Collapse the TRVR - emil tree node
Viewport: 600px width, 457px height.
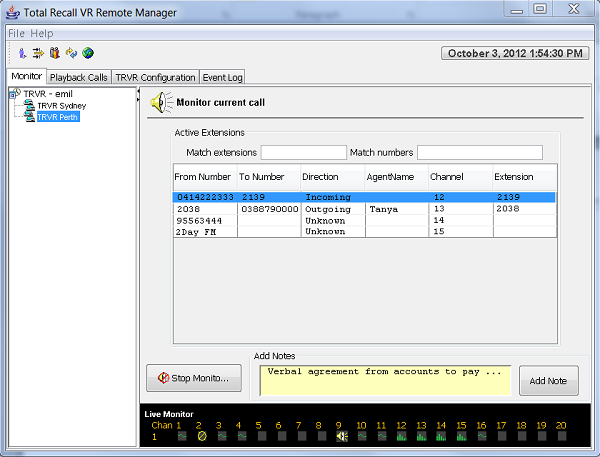pos(11,94)
